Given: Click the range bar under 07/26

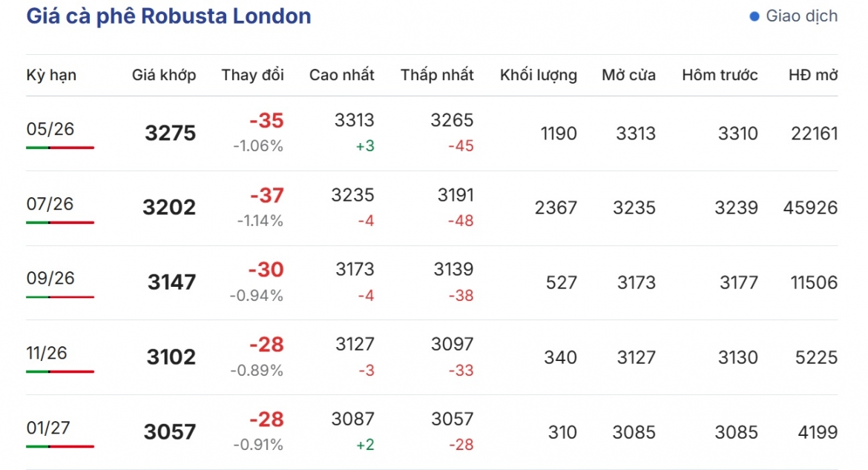Looking at the screenshot, I should point(60,222).
